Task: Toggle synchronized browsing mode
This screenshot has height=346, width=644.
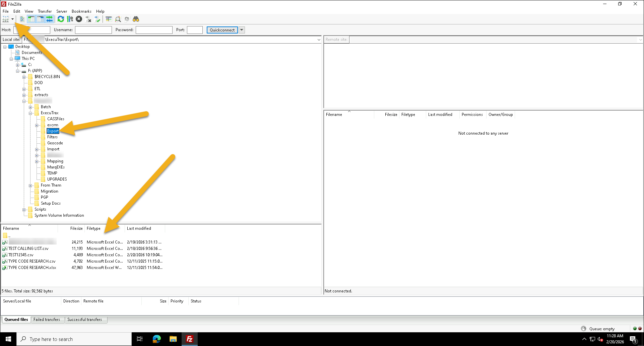Action: tap(127, 19)
